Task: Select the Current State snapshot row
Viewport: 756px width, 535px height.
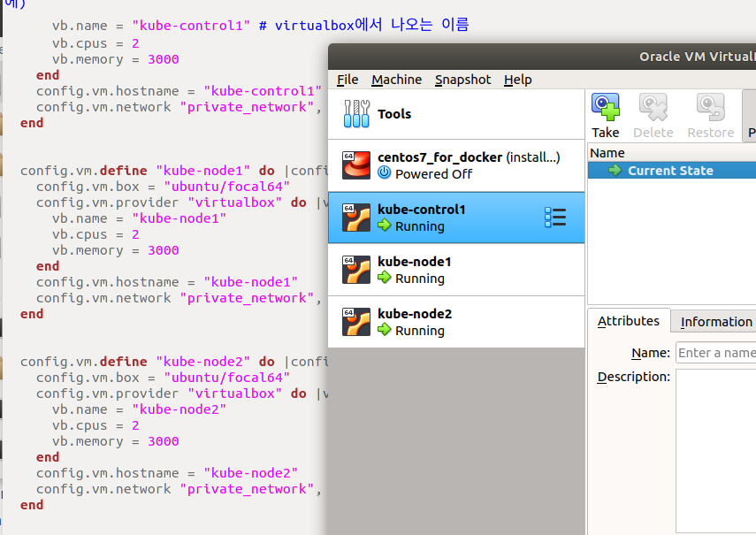Action: click(x=672, y=171)
